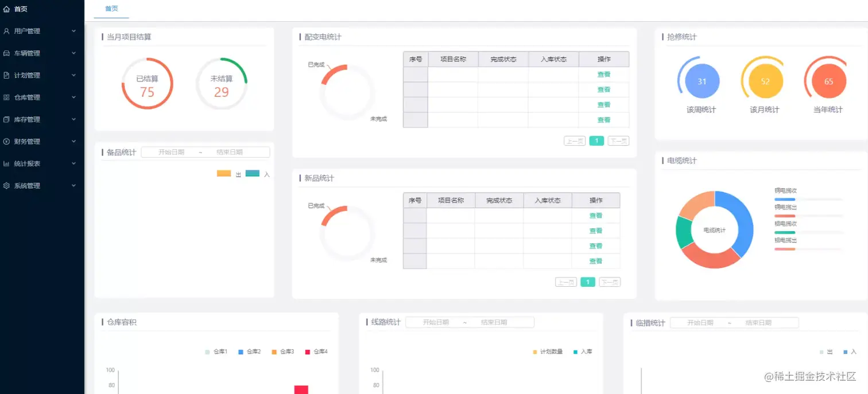Click the 已结算 75 ring gauge
The width and height of the screenshot is (868, 394).
point(147,84)
